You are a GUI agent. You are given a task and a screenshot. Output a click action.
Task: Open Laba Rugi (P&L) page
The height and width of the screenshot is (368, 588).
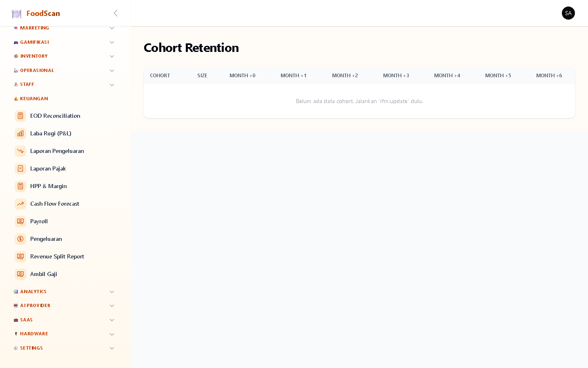pyautogui.click(x=65, y=133)
